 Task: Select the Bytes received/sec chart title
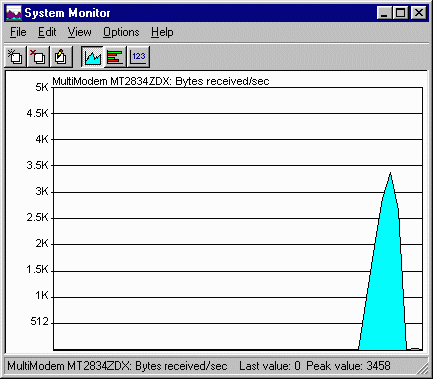point(161,81)
